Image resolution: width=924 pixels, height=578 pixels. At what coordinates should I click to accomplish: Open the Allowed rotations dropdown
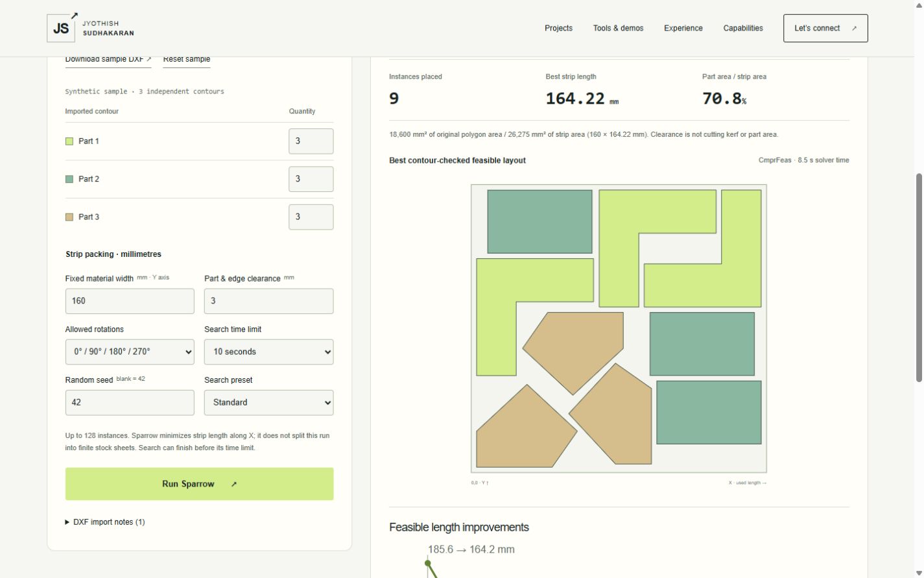tap(130, 352)
